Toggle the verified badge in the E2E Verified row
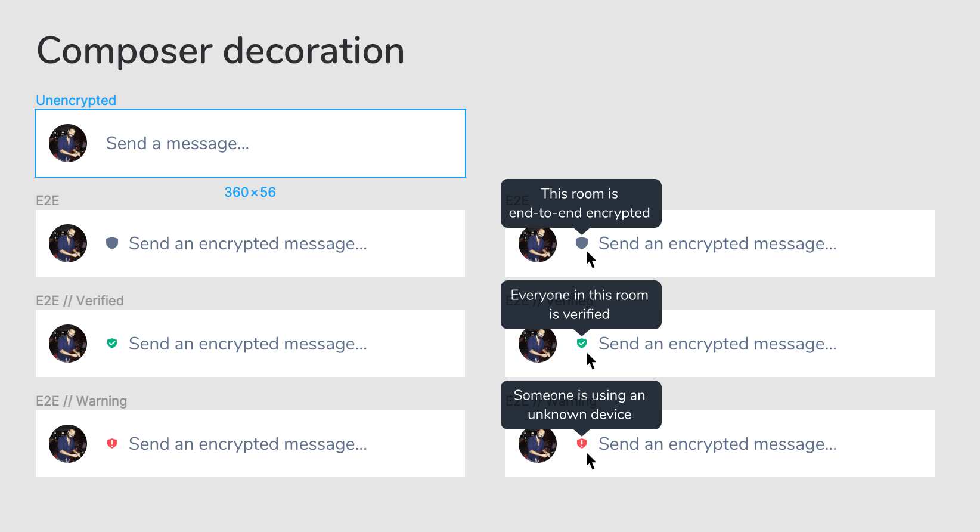The width and height of the screenshot is (980, 532). click(113, 344)
